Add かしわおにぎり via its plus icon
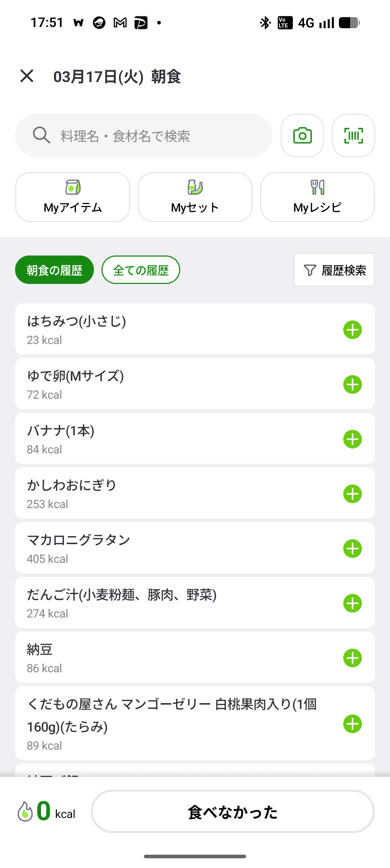The height and width of the screenshot is (868, 390). coord(353,494)
